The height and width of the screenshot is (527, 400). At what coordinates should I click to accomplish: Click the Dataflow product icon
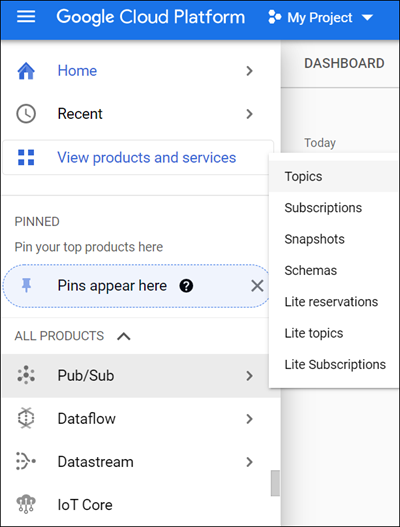[x=26, y=418]
